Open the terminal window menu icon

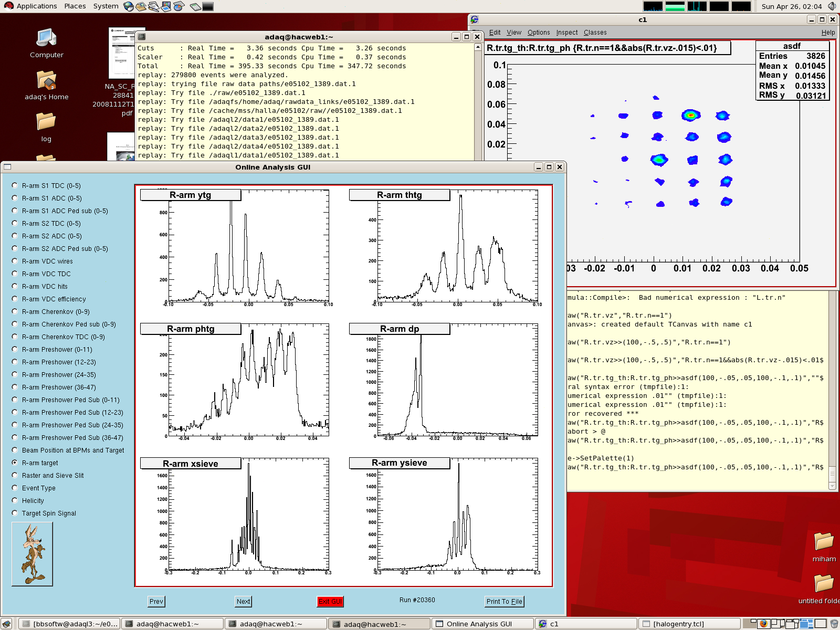click(x=142, y=37)
